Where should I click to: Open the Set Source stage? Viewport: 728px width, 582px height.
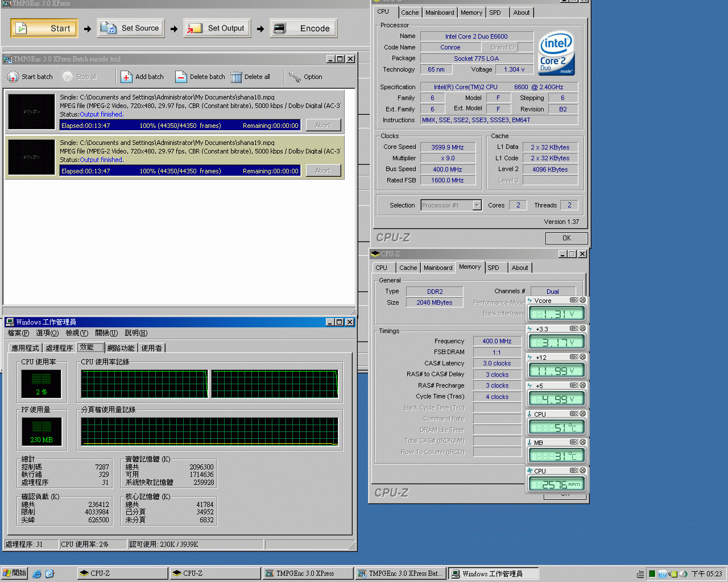click(131, 28)
